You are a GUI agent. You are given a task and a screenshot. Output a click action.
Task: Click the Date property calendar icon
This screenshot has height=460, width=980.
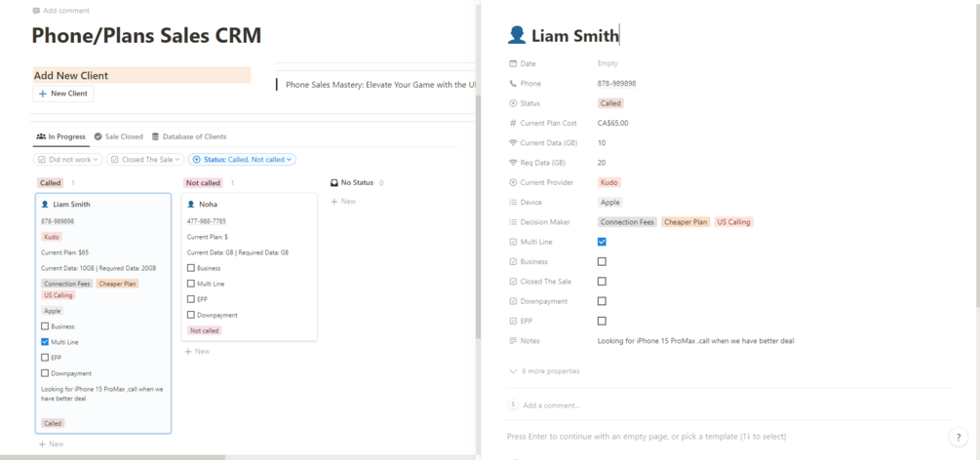click(514, 63)
